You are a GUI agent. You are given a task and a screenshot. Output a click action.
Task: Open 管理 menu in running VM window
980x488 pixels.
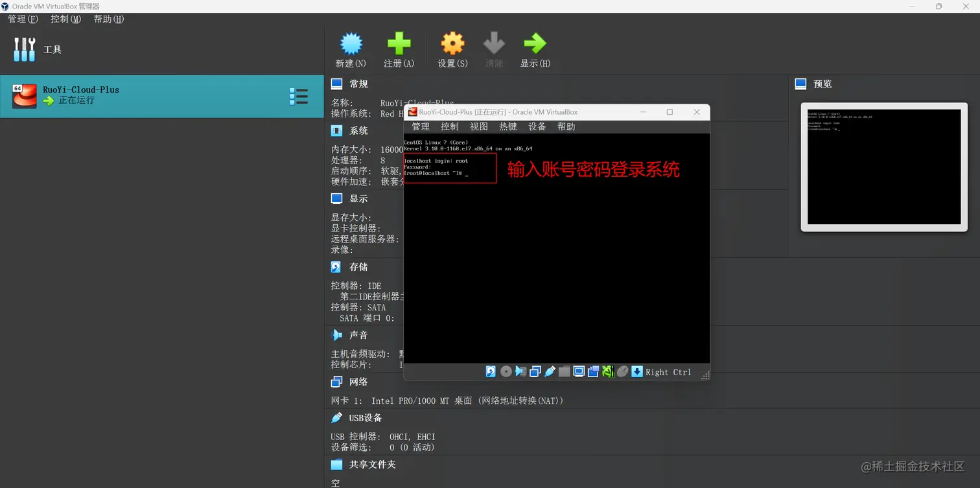pyautogui.click(x=420, y=126)
